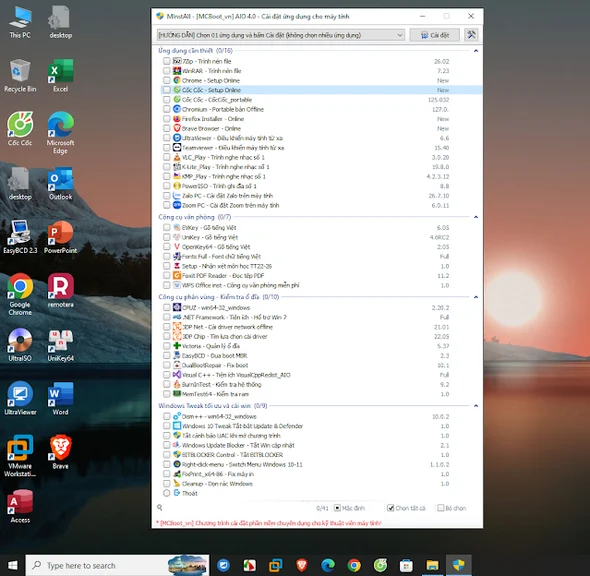Toggle the Mặc định checkbox

pos(338,508)
